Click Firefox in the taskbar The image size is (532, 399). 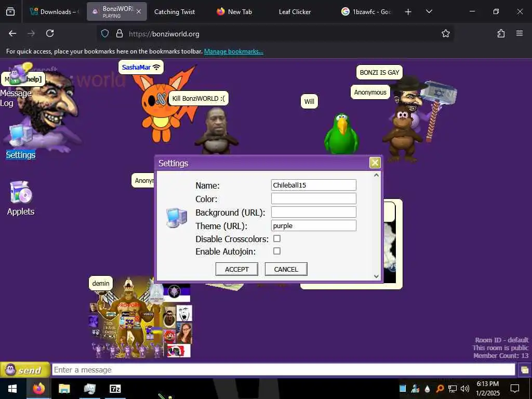coord(38,389)
